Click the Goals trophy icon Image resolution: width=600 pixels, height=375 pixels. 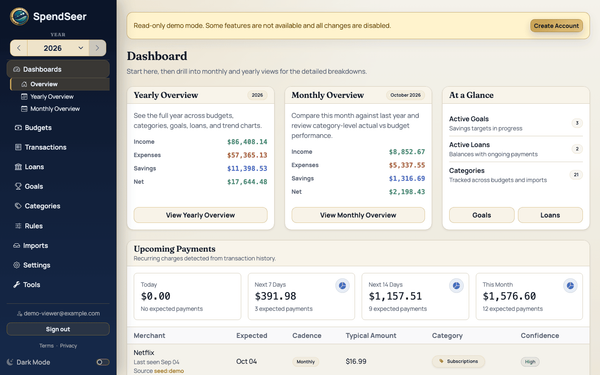[x=18, y=186]
